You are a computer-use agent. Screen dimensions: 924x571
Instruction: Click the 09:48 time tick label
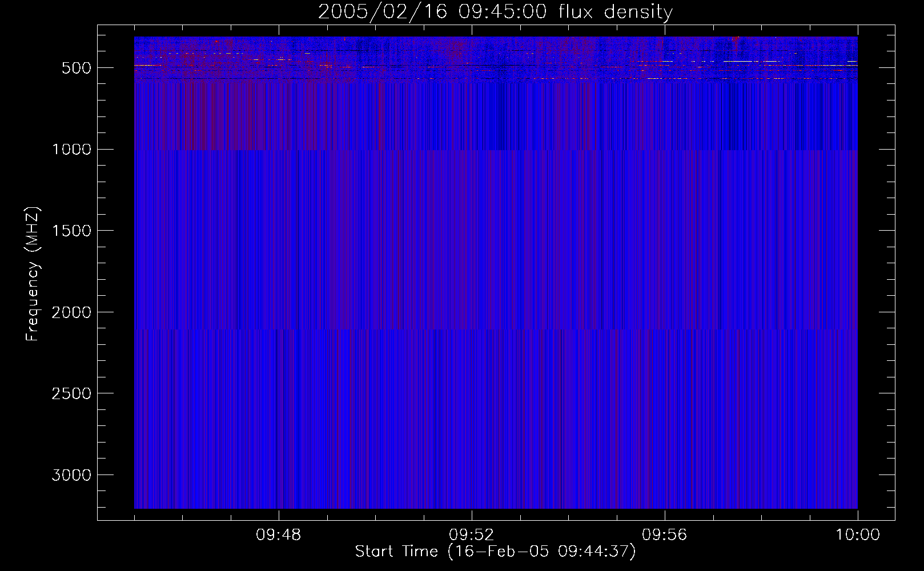point(279,535)
